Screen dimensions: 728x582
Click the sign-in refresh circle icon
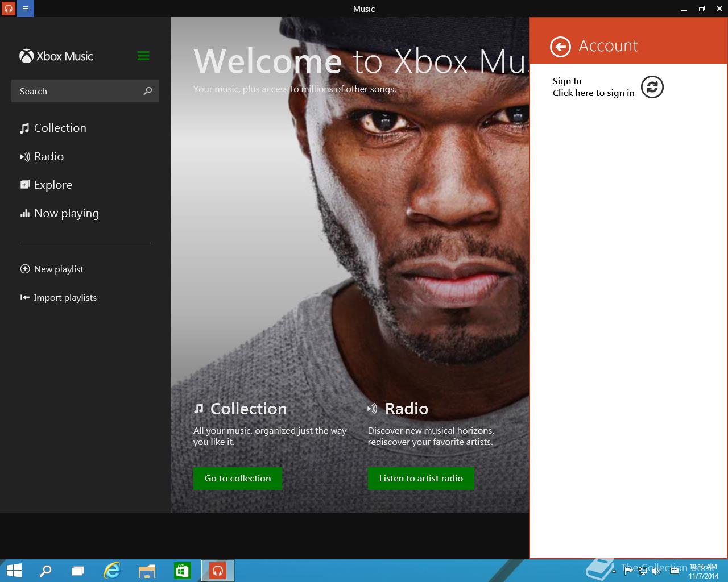pos(652,87)
